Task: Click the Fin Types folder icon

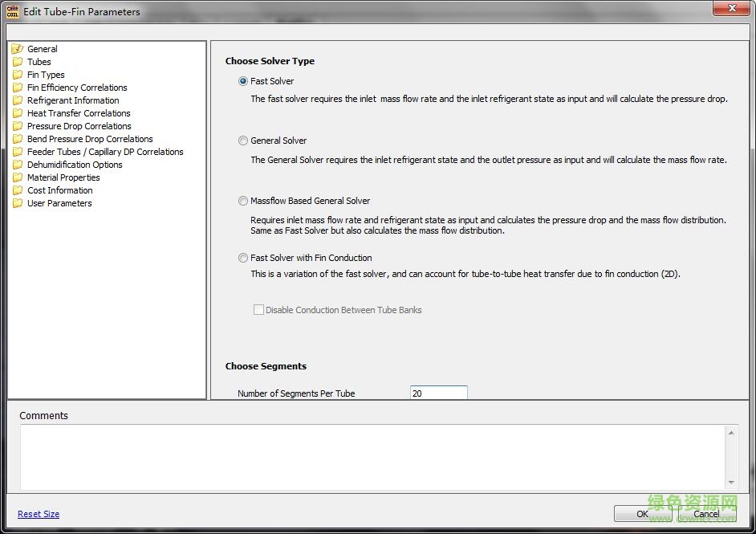Action: click(x=18, y=75)
